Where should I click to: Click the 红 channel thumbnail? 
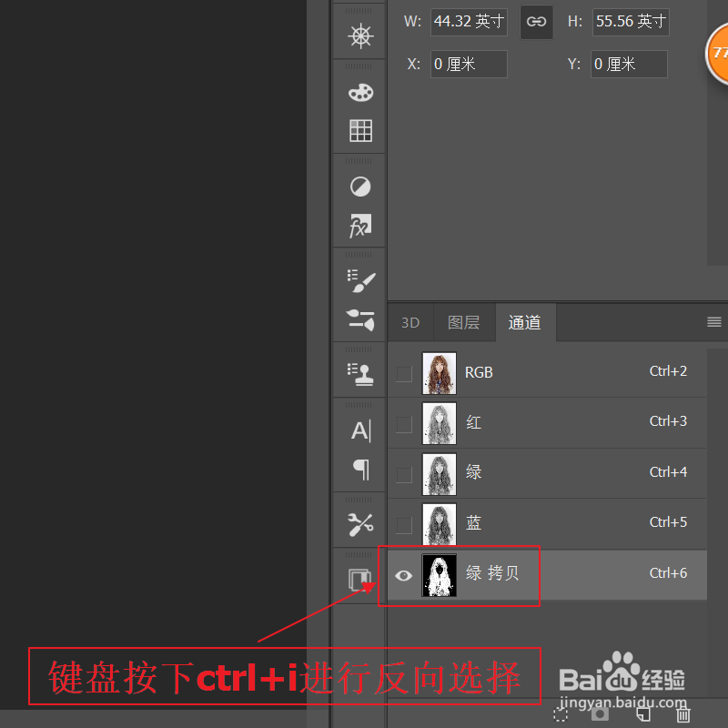[x=439, y=423]
